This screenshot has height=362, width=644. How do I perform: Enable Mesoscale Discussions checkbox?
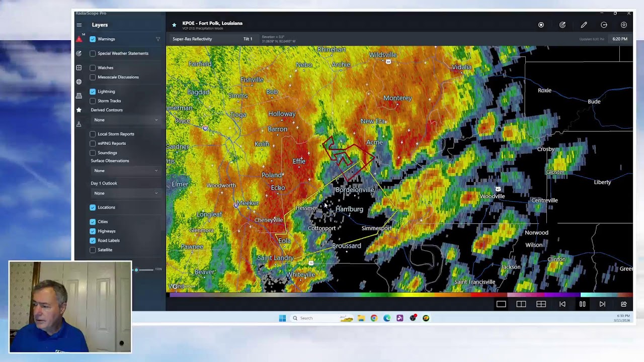tap(93, 77)
